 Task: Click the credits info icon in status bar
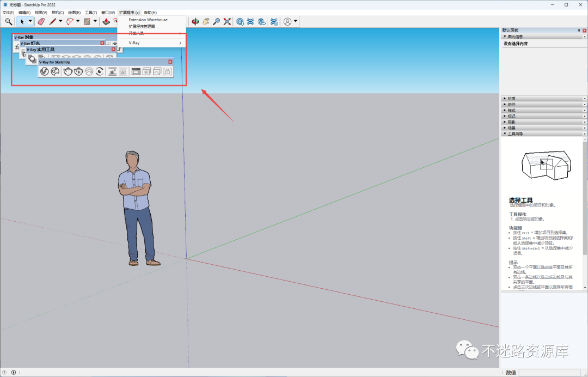click(x=14, y=373)
